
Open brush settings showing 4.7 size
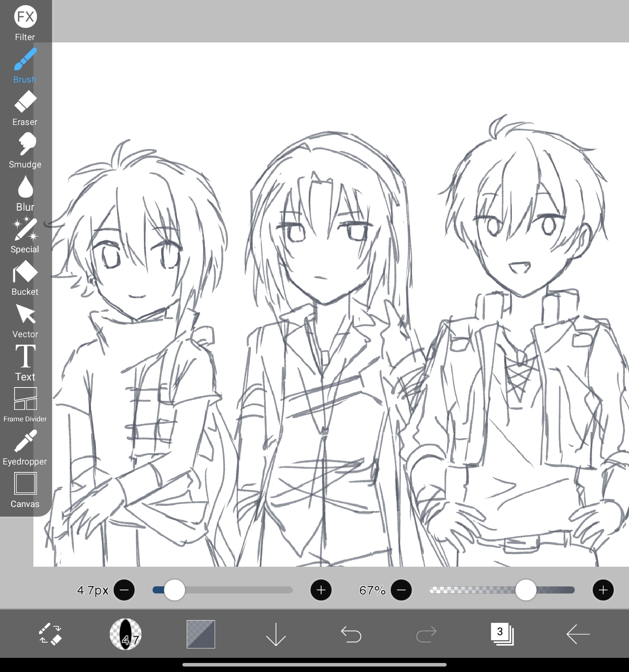125,634
